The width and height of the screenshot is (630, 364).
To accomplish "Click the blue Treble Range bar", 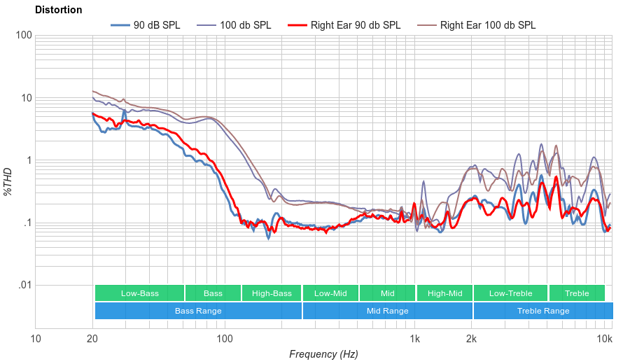I will (x=542, y=311).
